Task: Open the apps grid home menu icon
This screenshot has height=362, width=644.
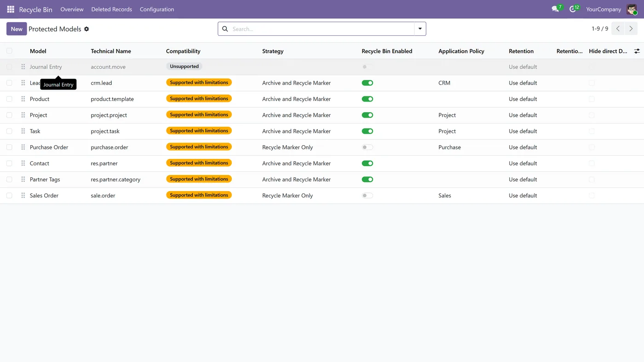Action: pyautogui.click(x=11, y=9)
